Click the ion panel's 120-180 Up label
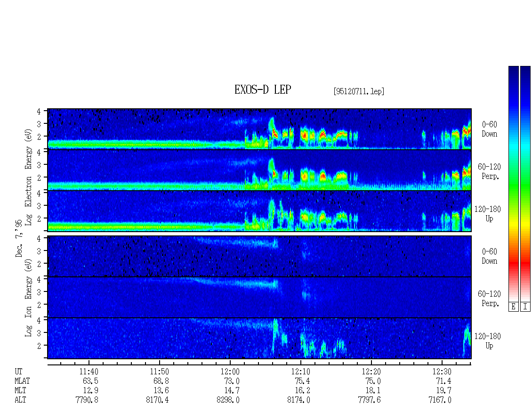The width and height of the screenshot is (532, 412). coord(488,341)
